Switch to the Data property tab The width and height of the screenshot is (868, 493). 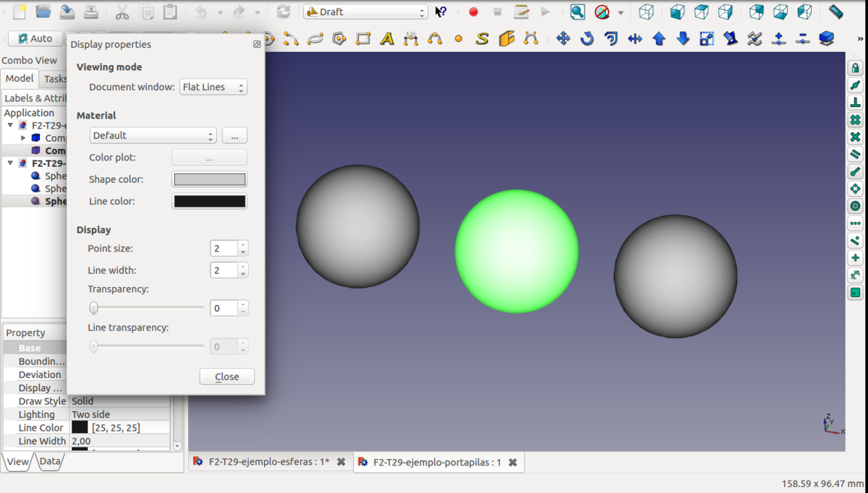point(50,461)
